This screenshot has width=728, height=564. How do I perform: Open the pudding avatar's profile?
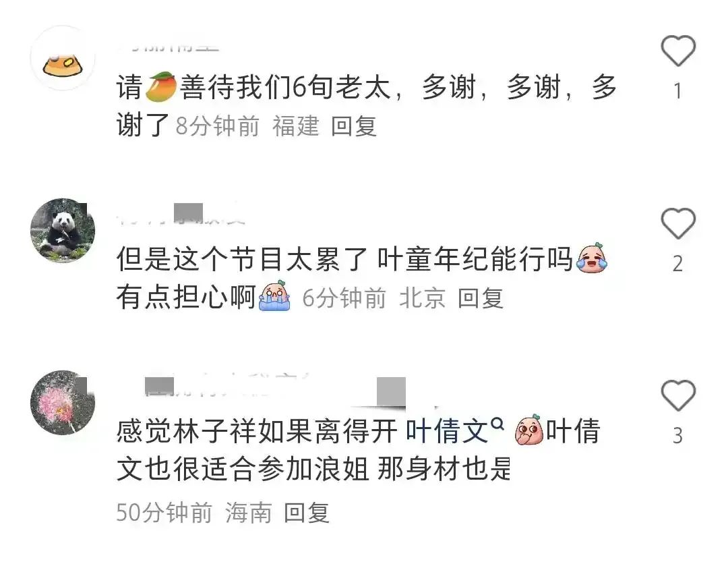63,58
